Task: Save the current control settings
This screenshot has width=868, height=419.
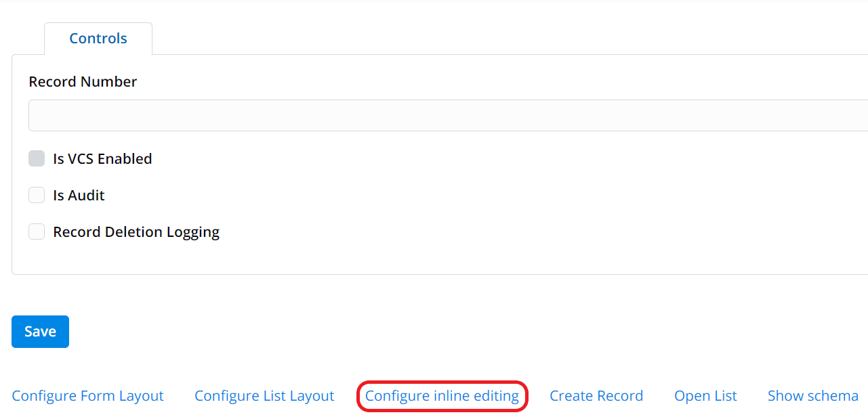Action: [x=39, y=331]
